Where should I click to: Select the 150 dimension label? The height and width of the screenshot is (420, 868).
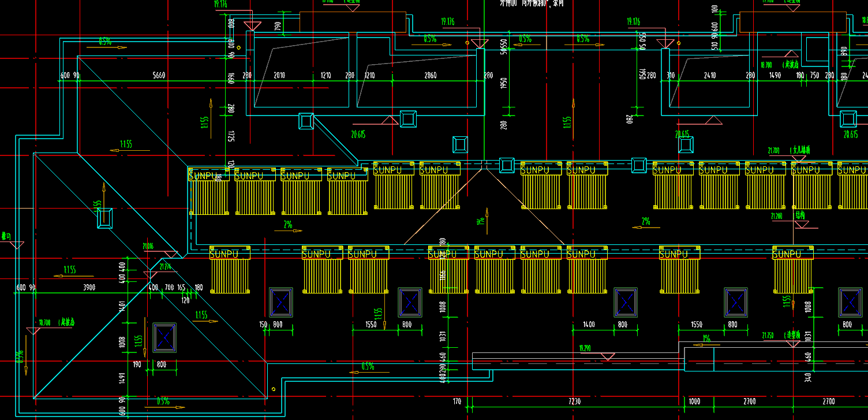[x=264, y=325]
